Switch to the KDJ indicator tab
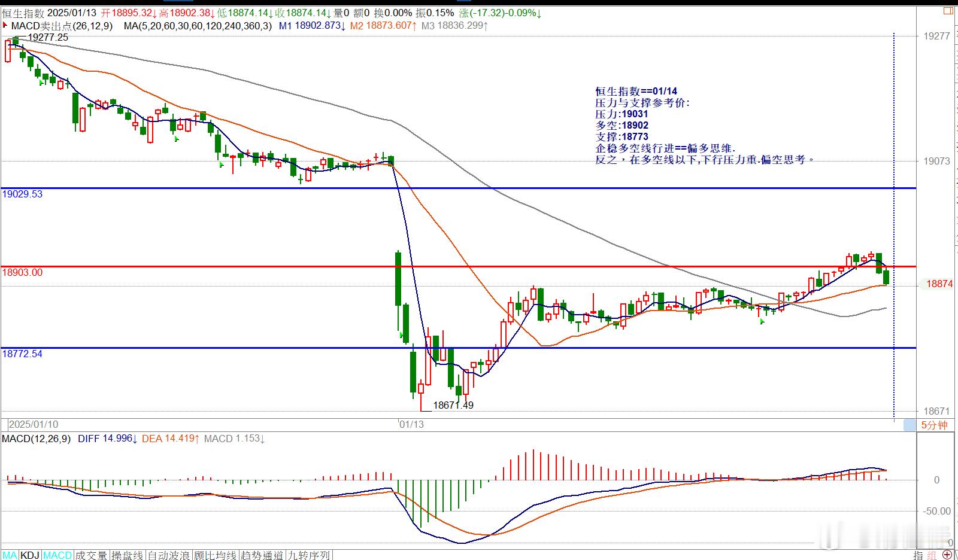Image resolution: width=958 pixels, height=560 pixels. (30, 555)
